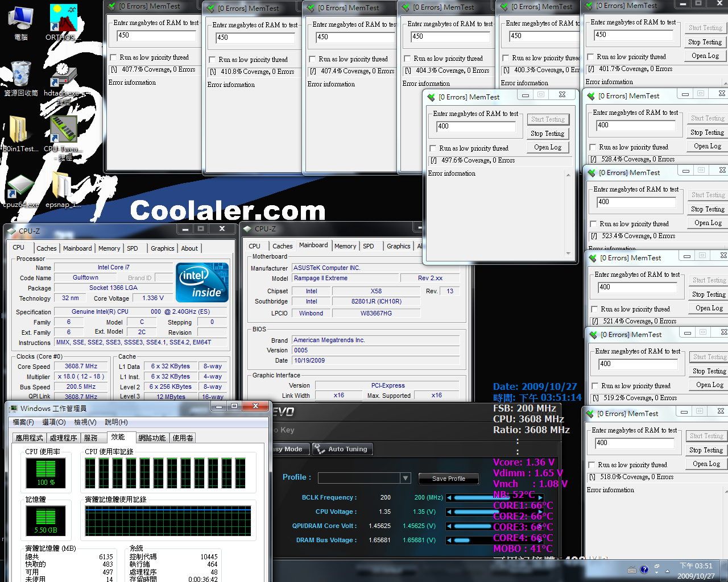Select the cpuz64.exe desktop icon

click(21, 191)
